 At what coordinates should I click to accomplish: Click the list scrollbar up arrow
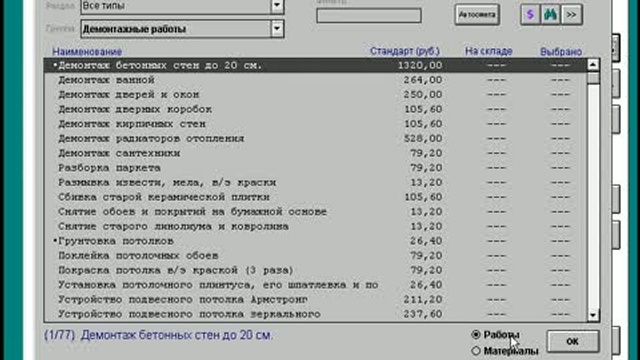593,65
